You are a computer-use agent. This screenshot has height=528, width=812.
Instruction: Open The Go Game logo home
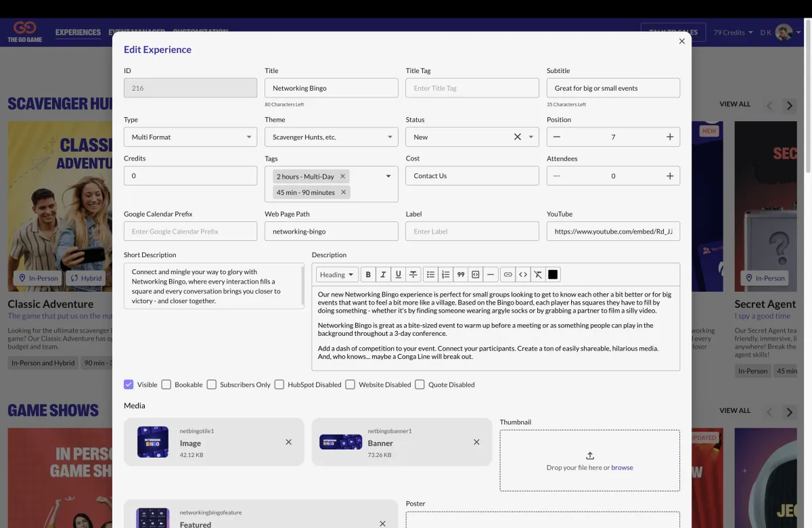click(25, 32)
